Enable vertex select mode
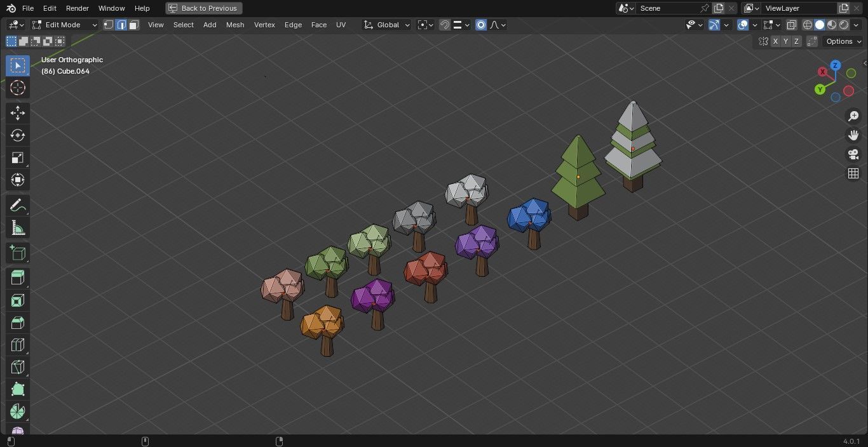Viewport: 868px width, 447px height. pos(109,25)
